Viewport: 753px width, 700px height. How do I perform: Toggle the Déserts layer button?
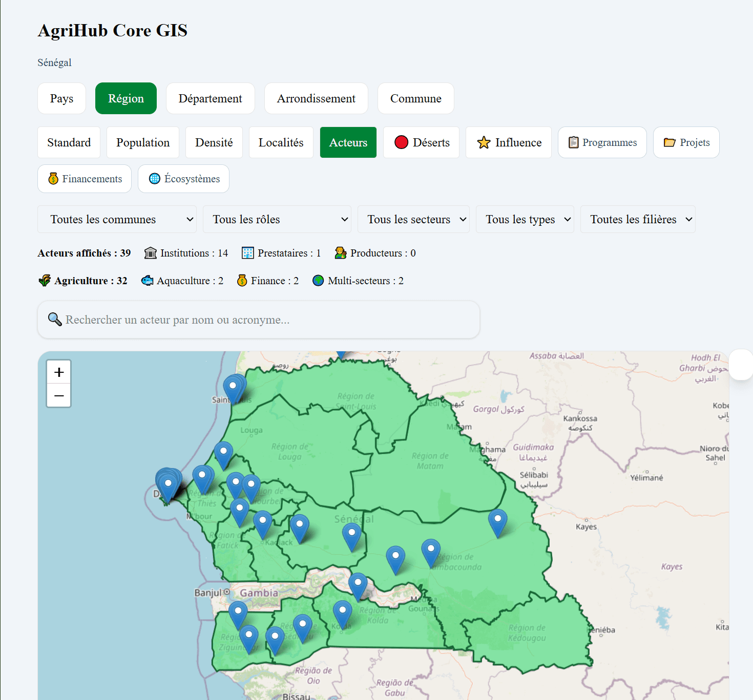[x=422, y=142]
